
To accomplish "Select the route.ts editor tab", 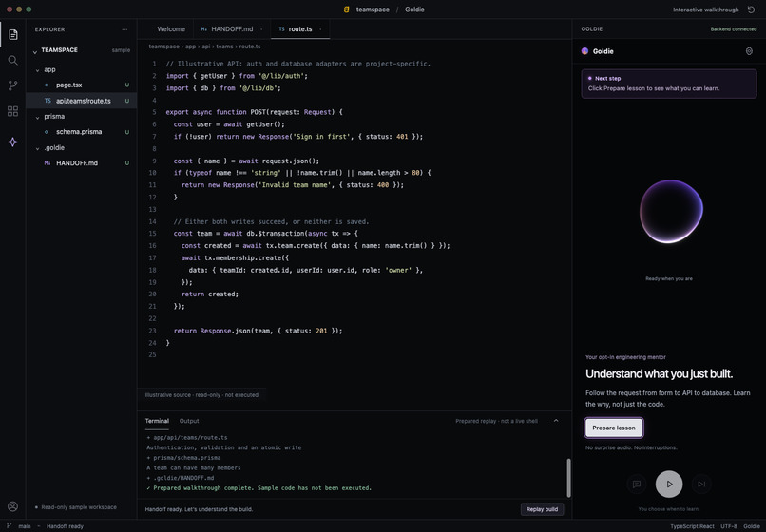I will click(x=300, y=29).
